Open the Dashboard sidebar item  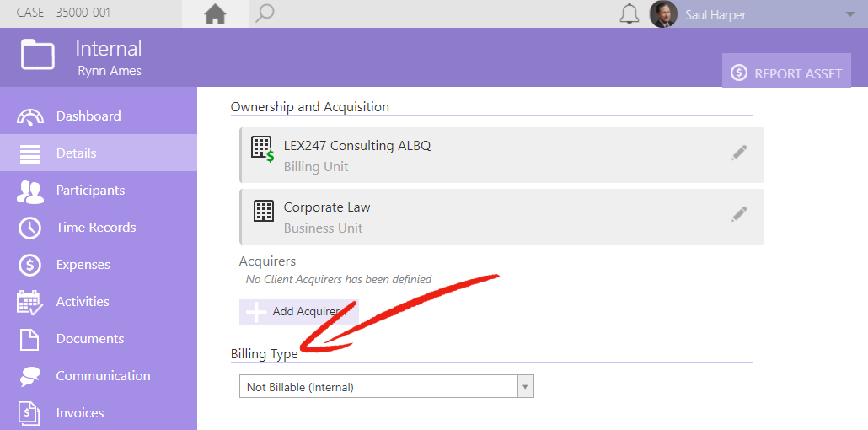(x=99, y=116)
